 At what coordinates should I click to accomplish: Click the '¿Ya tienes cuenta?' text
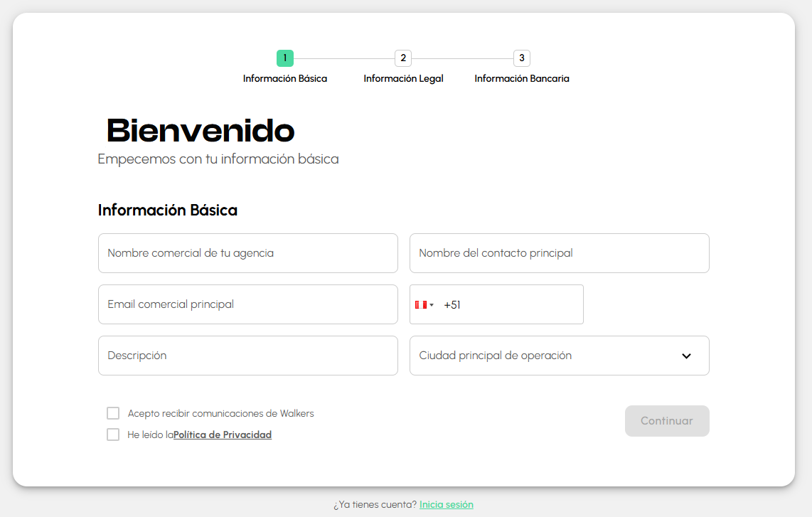click(375, 505)
